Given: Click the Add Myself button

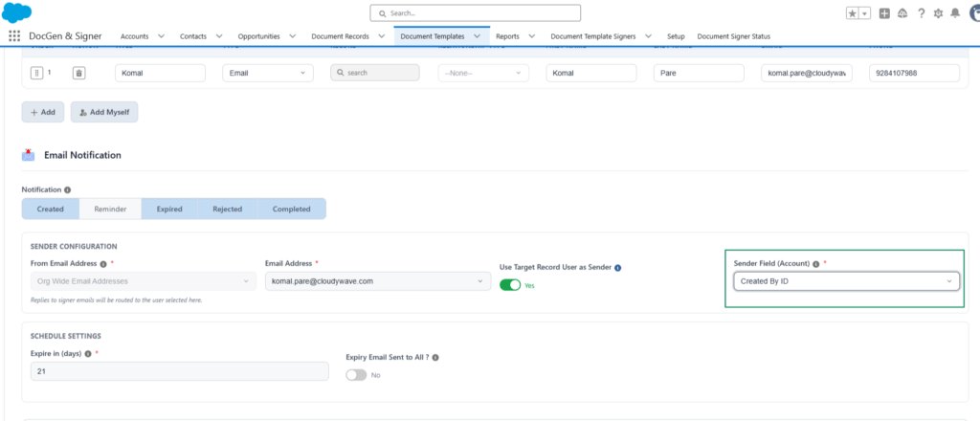Looking at the screenshot, I should [104, 113].
